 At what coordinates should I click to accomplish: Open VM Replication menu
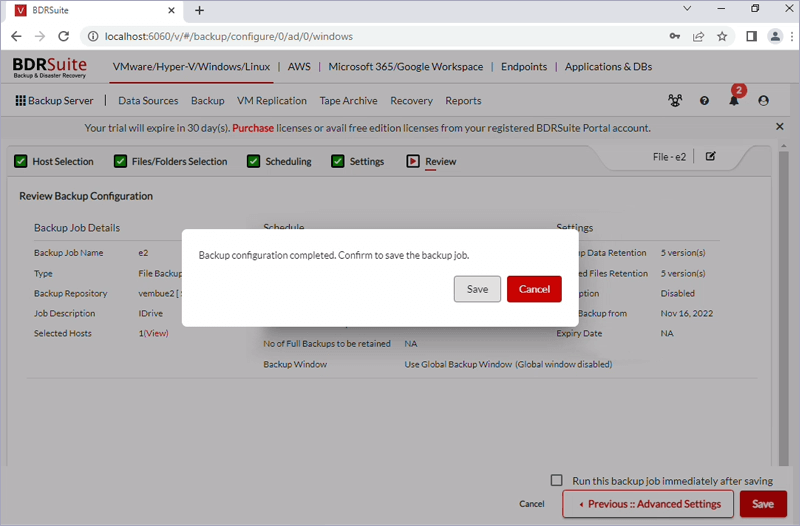[272, 101]
